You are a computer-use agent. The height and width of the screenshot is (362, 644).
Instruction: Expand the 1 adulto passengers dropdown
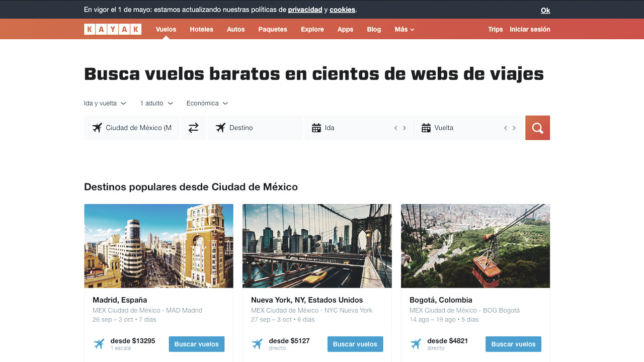click(x=156, y=103)
